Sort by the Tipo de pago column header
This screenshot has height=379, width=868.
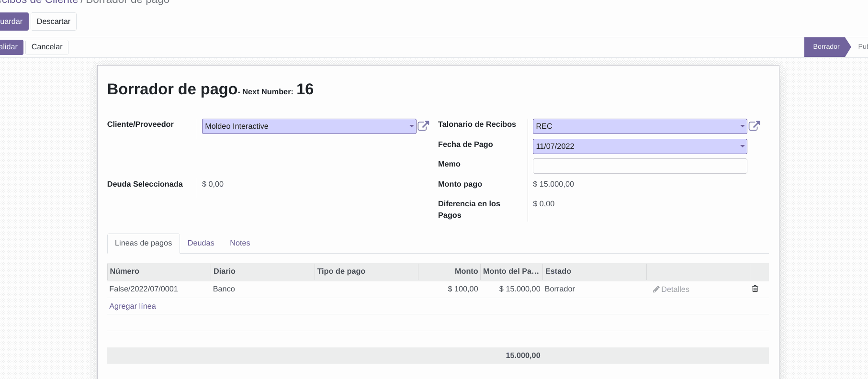pyautogui.click(x=366, y=271)
